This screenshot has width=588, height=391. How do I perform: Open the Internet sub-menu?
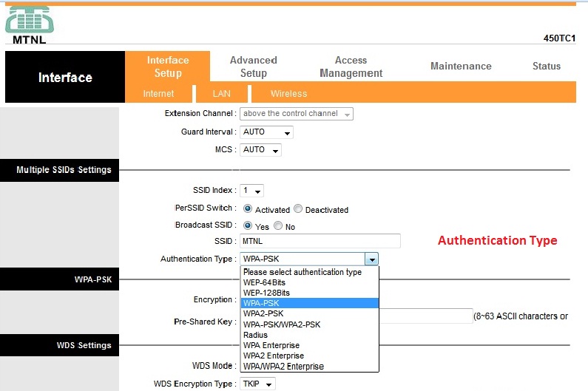(x=158, y=94)
